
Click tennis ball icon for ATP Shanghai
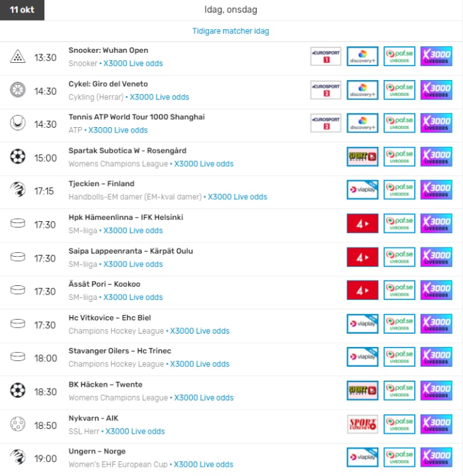tap(18, 123)
